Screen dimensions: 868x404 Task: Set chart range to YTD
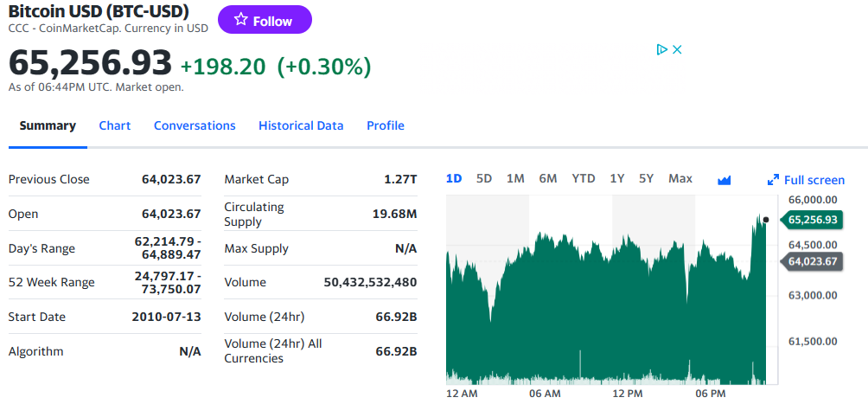584,178
